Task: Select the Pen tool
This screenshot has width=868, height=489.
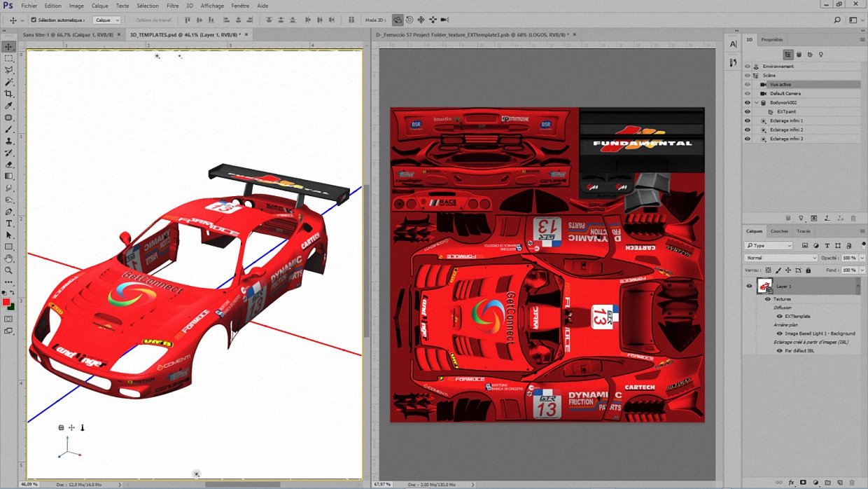Action: (x=9, y=212)
